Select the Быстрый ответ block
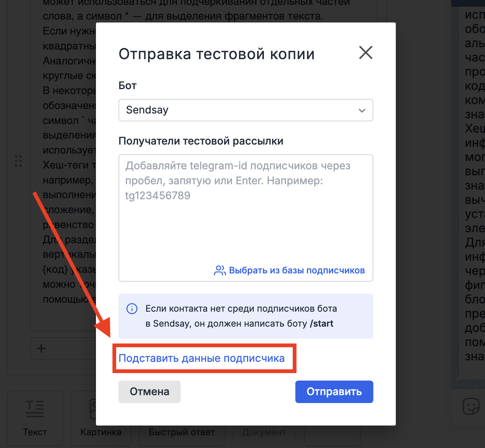 click(181, 432)
